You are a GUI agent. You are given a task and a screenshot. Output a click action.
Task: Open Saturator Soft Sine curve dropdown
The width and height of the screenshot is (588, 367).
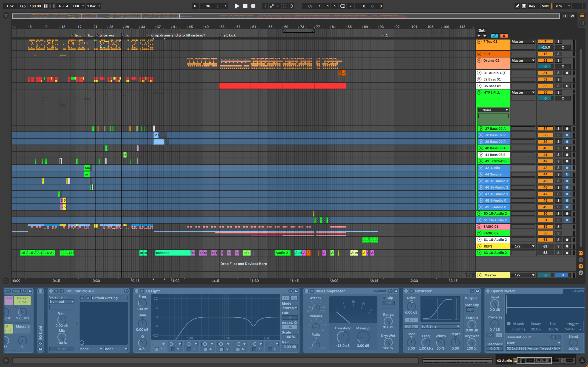(x=440, y=326)
